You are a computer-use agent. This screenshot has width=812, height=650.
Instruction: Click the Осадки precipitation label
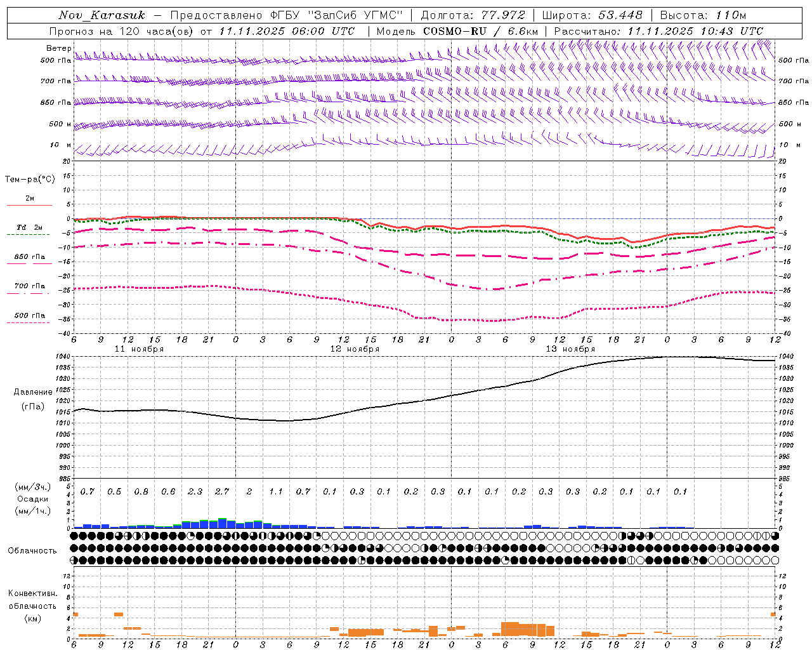(x=33, y=499)
